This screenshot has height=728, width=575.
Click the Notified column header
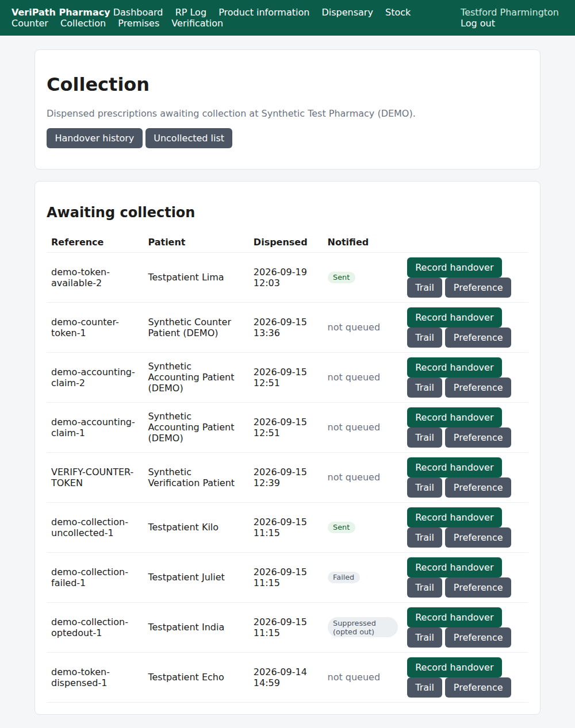tap(348, 242)
